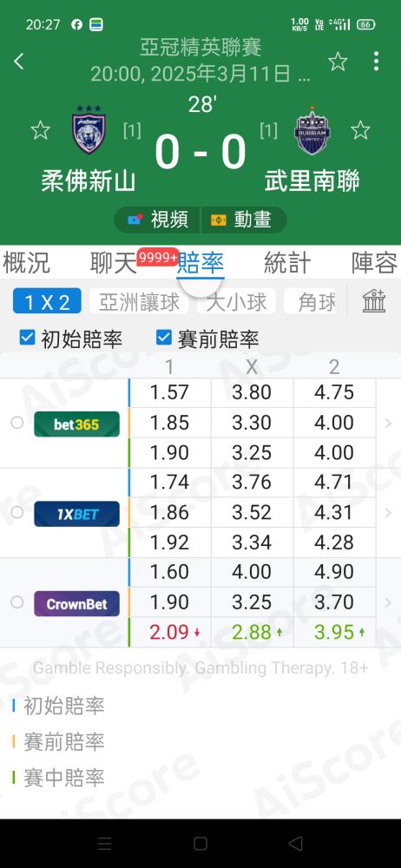Tap bet365 initial away odds 4.75

[x=334, y=392]
